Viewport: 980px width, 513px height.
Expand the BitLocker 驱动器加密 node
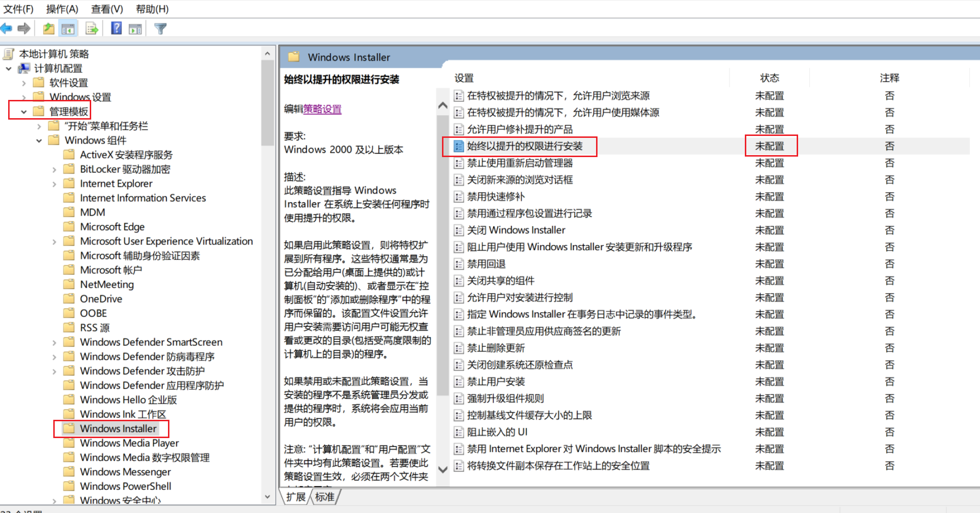pyautogui.click(x=54, y=170)
